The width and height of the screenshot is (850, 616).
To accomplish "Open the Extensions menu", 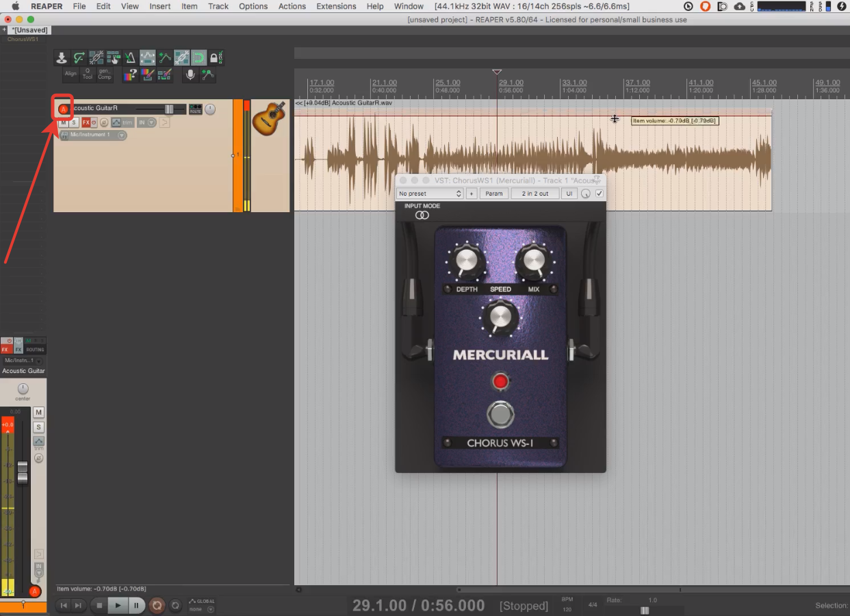I will [x=337, y=6].
